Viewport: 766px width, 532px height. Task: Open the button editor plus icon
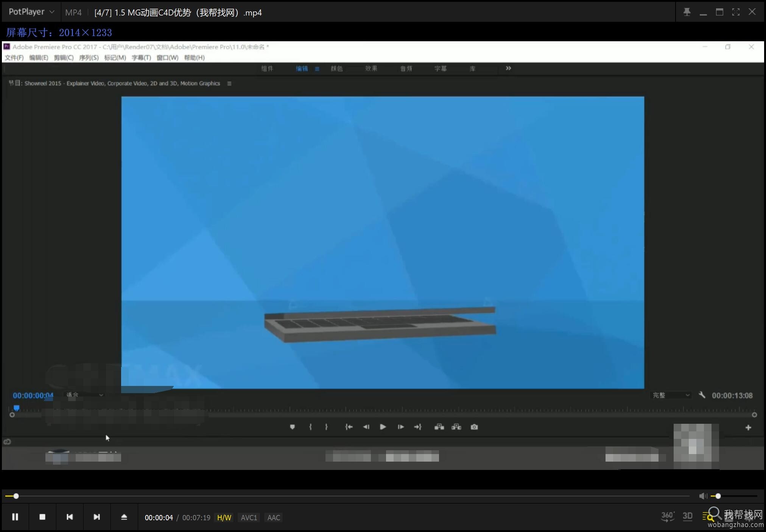(x=748, y=428)
